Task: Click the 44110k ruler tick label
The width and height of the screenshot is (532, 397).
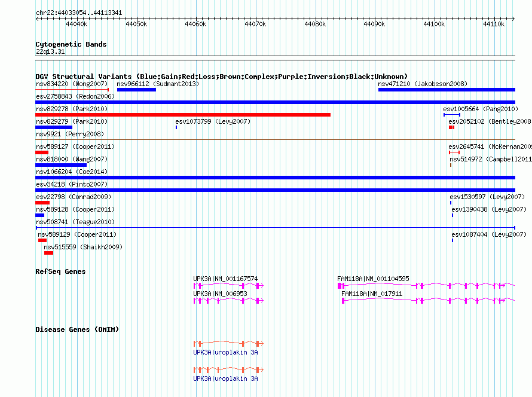Action: [494, 24]
